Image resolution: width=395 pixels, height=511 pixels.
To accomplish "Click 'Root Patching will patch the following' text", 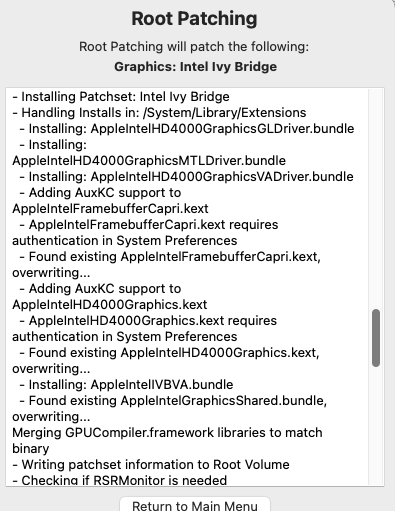I will point(194,47).
